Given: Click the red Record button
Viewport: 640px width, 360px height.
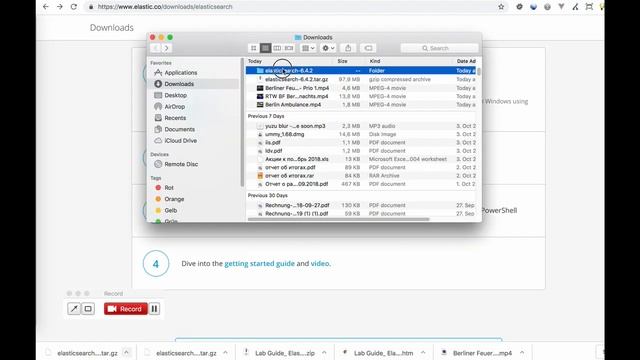Looking at the screenshot, I should pos(125,309).
